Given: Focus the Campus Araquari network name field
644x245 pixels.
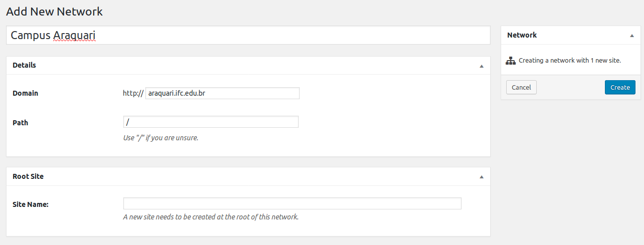Looking at the screenshot, I should [x=248, y=36].
